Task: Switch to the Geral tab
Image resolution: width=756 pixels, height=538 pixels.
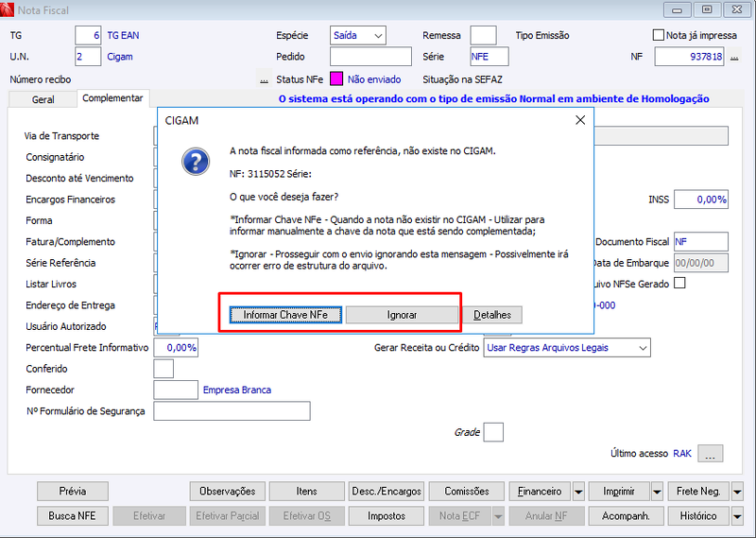Action: click(43, 99)
